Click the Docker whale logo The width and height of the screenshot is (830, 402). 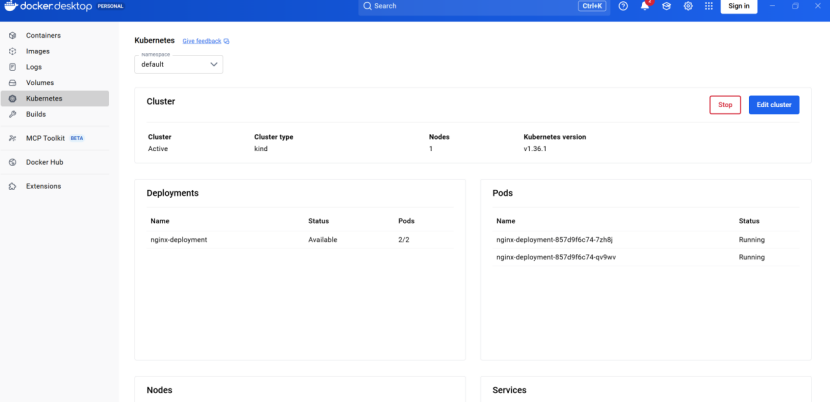11,6
